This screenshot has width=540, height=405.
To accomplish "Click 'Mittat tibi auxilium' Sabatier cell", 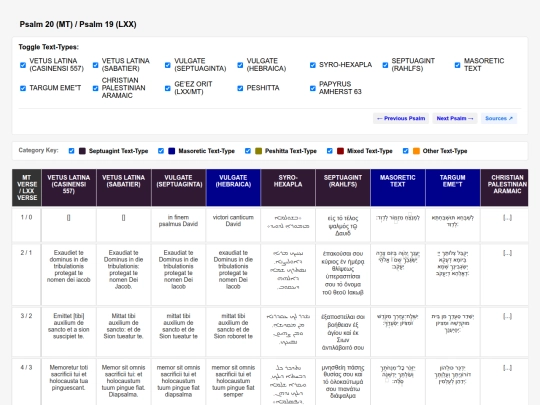I will 124,332.
